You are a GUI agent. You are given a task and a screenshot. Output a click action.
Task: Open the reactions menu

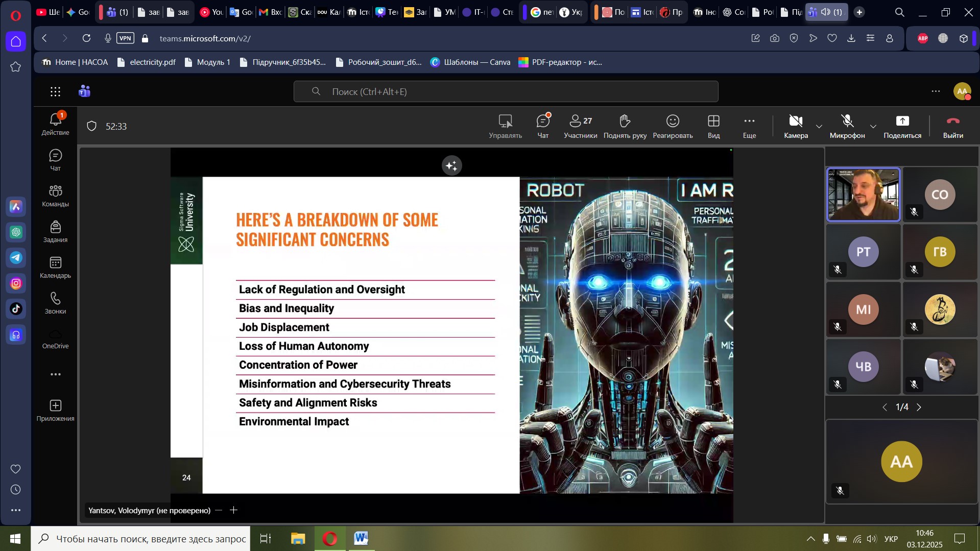673,126
